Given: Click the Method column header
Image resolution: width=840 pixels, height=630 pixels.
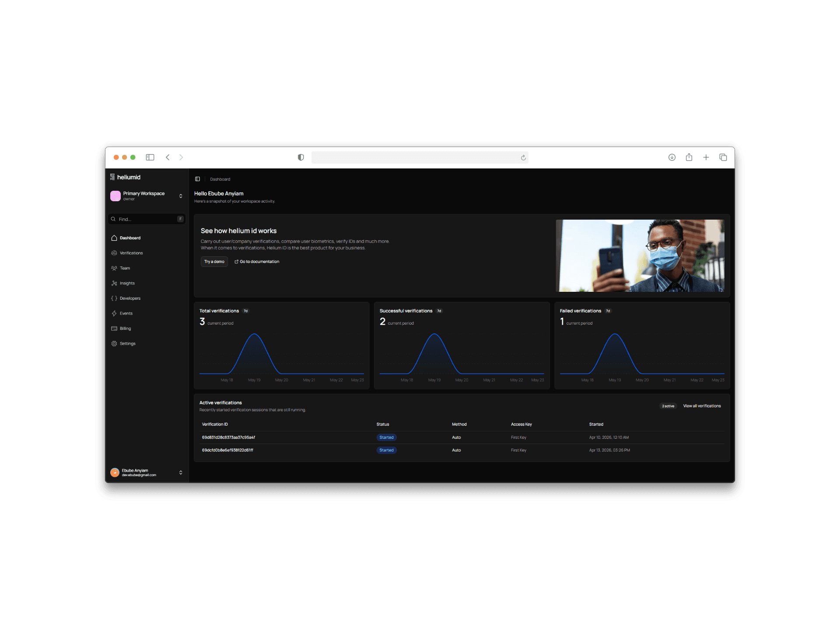Looking at the screenshot, I should click(x=459, y=424).
